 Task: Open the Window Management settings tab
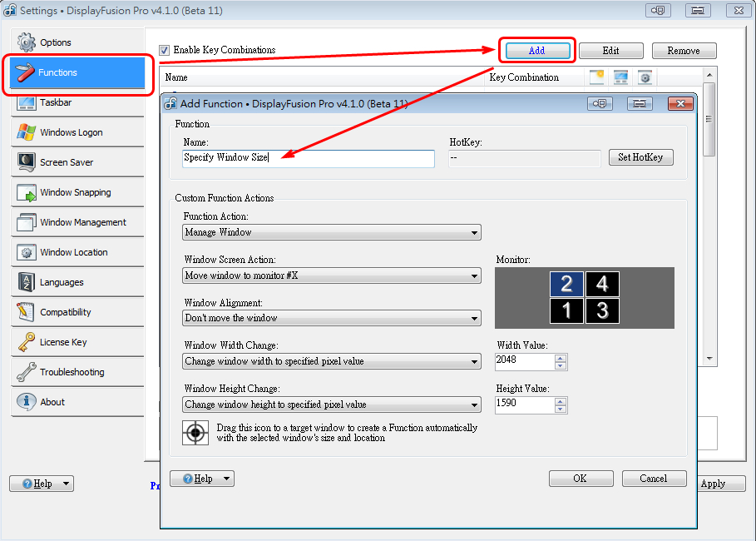pos(82,222)
